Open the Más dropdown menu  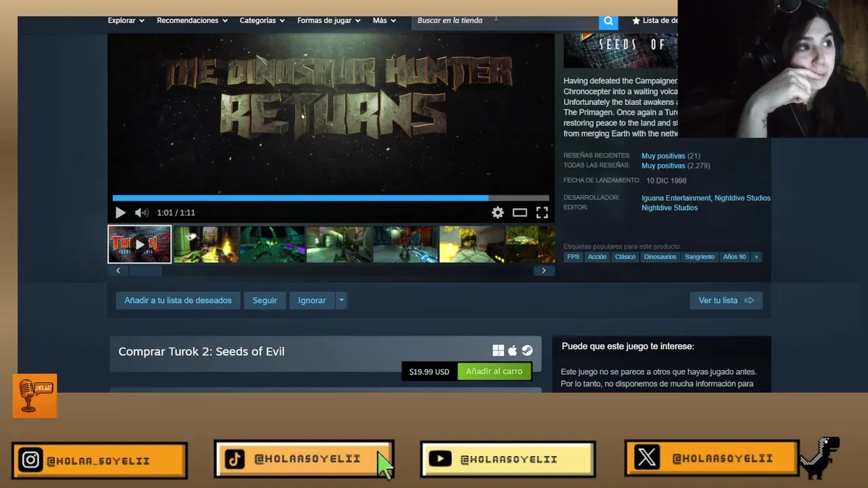click(x=384, y=20)
